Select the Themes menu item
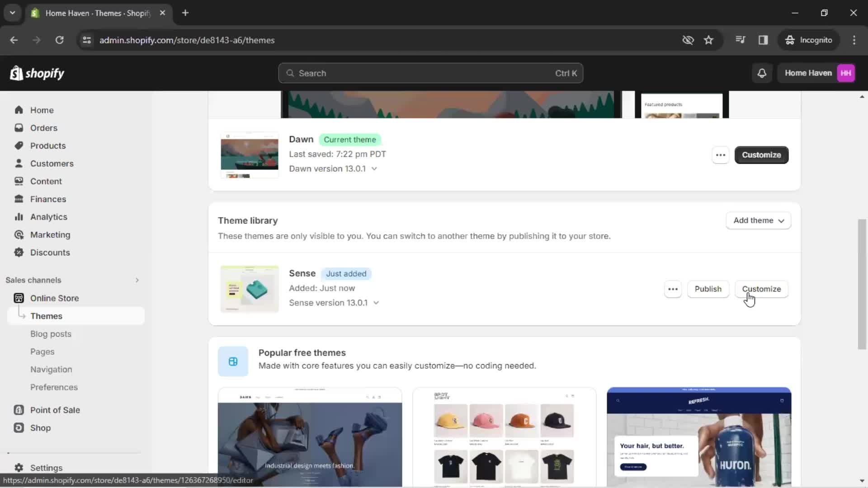 (x=46, y=316)
